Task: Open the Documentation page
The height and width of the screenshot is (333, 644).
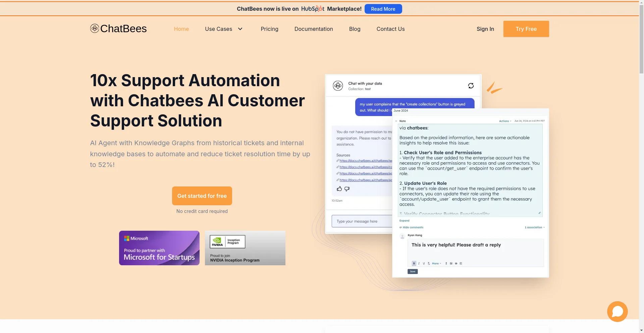Action: [x=314, y=29]
